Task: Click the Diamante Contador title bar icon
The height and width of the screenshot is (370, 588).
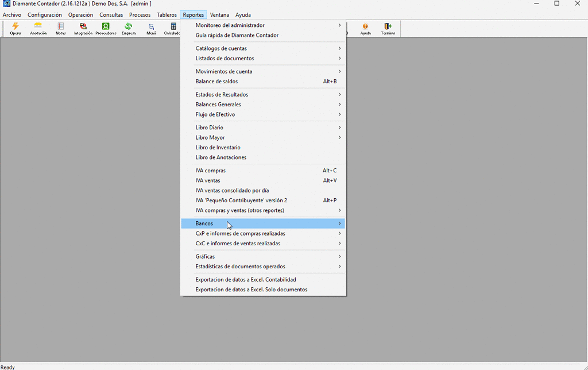Action: click(x=6, y=4)
